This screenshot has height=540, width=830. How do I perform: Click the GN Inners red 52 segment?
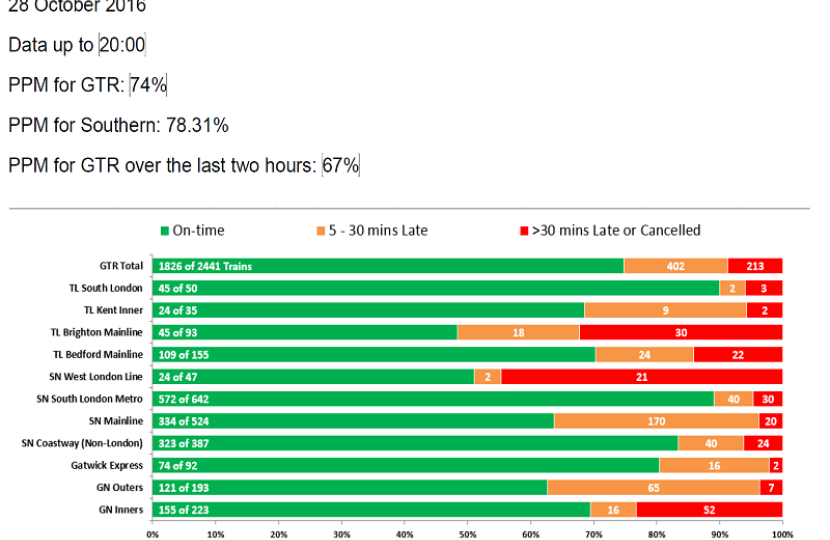coord(709,510)
